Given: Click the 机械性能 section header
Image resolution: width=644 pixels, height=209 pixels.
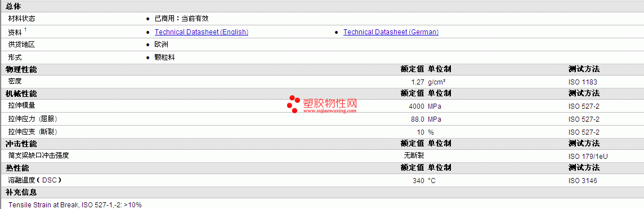Looking at the screenshot, I should pyautogui.click(x=21, y=94).
